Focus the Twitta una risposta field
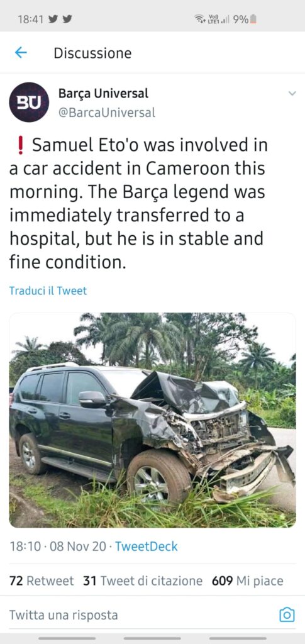 point(140,615)
